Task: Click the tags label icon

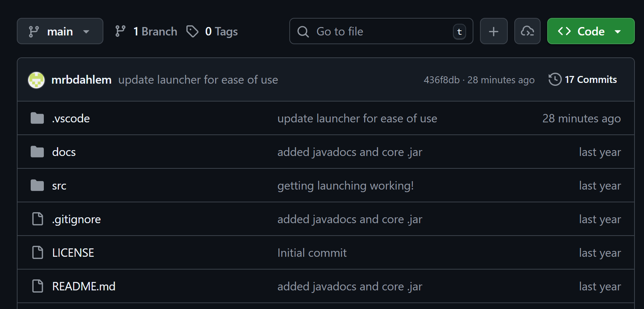Action: click(193, 31)
